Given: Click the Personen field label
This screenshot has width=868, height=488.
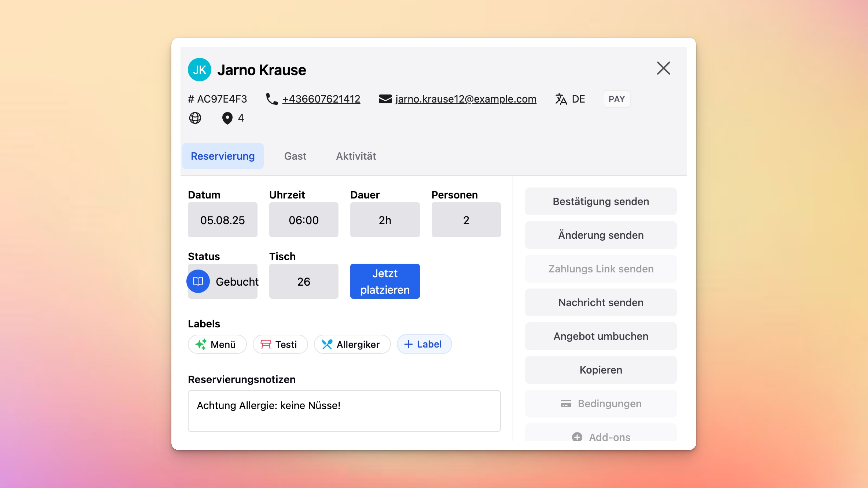Looking at the screenshot, I should [455, 195].
